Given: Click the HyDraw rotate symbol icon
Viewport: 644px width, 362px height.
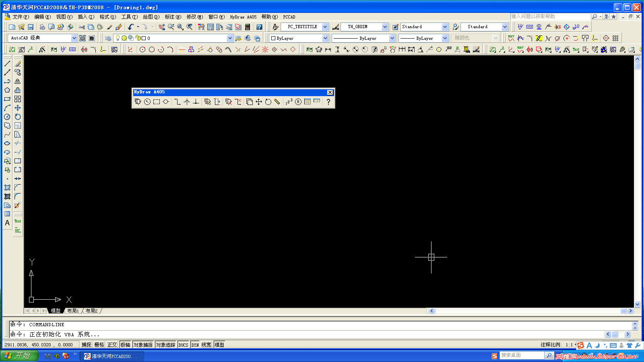Looking at the screenshot, I should click(x=268, y=102).
